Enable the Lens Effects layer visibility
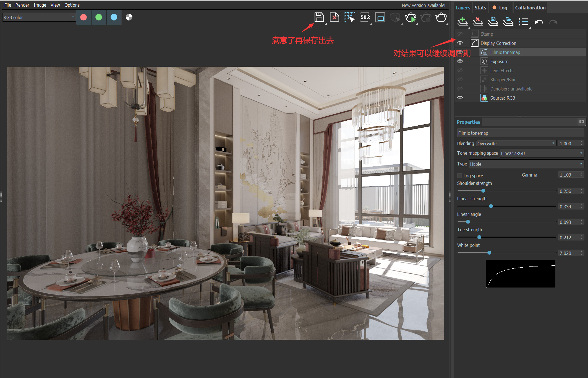The image size is (588, 378). pos(460,70)
